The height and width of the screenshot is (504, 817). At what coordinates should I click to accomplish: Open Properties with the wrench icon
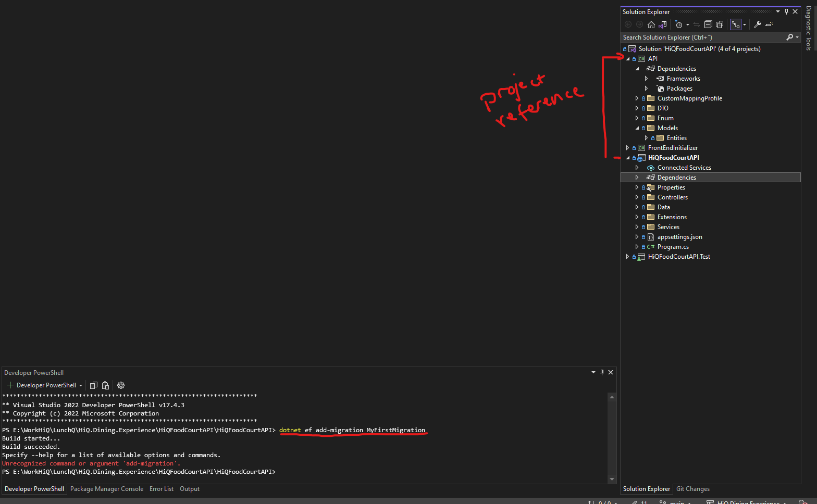pyautogui.click(x=758, y=24)
